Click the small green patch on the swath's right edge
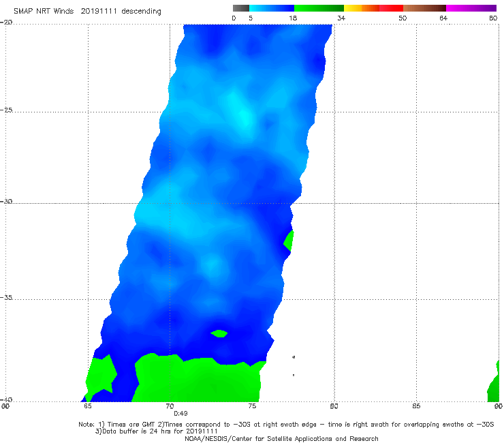 289,241
